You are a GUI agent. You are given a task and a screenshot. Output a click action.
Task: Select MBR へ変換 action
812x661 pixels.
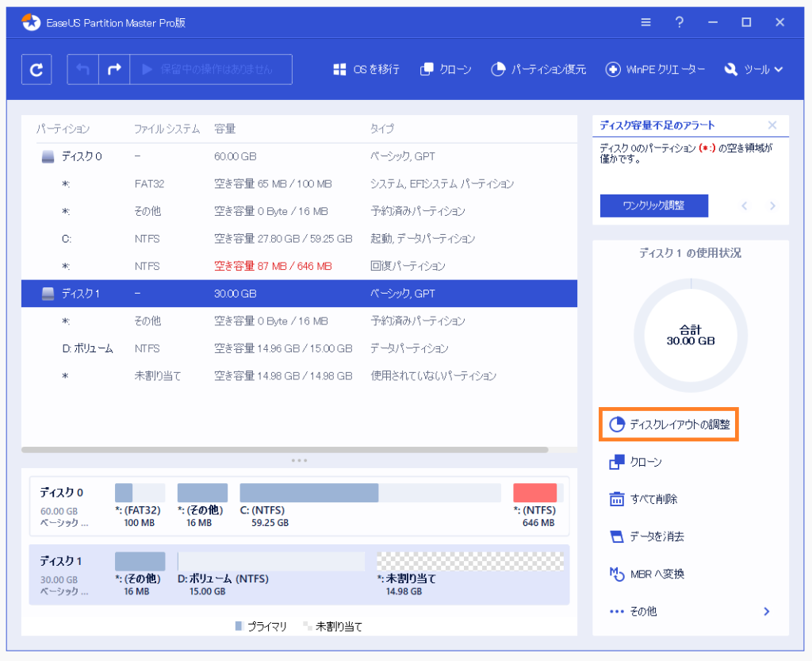tap(647, 574)
